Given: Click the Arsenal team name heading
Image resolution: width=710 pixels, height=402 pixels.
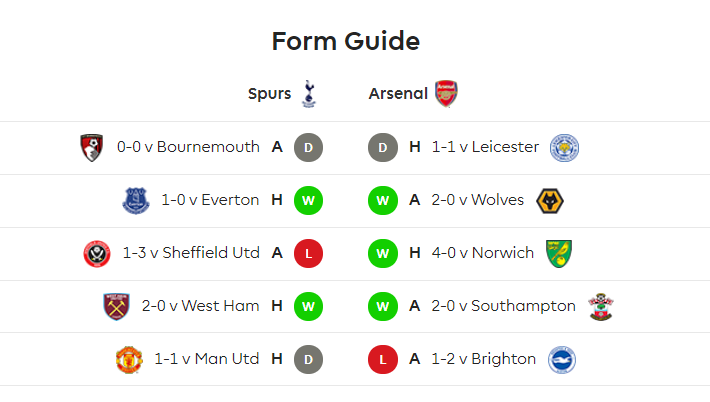Looking at the screenshot, I should 398,94.
